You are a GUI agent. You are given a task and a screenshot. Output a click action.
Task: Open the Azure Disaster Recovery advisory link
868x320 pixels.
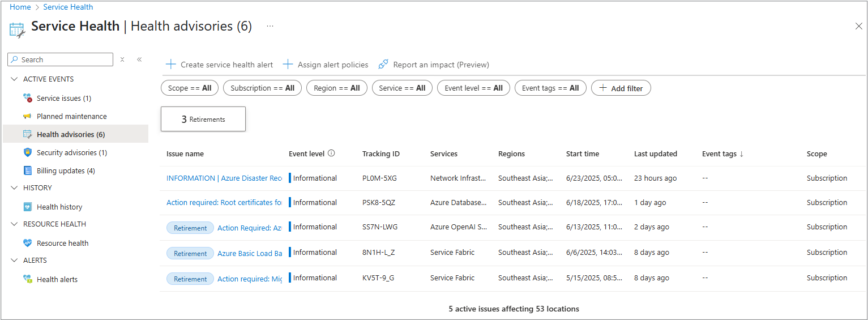pos(224,178)
